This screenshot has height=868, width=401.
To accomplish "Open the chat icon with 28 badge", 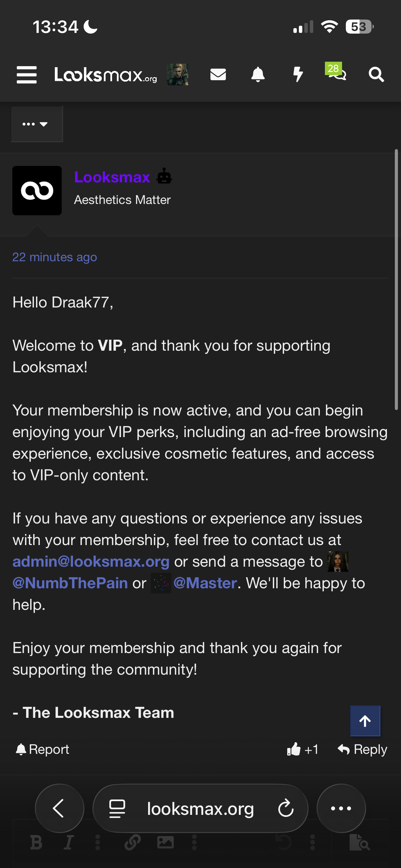I will pyautogui.click(x=336, y=71).
